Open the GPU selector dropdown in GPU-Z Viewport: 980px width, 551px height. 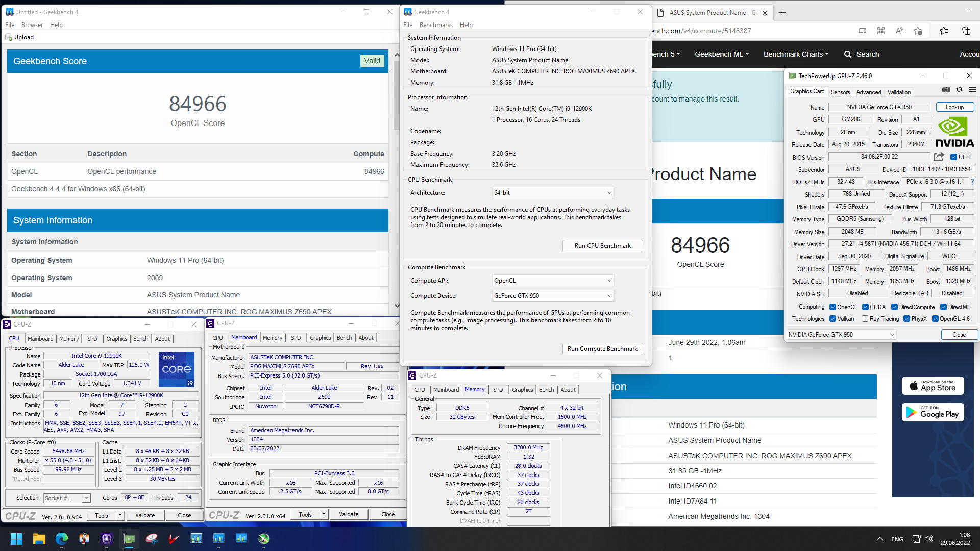(841, 335)
